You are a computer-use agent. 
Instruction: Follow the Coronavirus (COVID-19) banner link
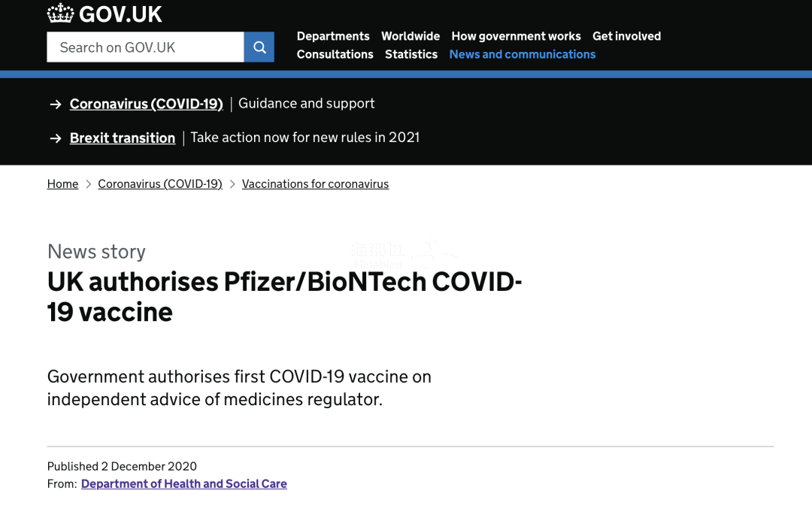(x=147, y=104)
